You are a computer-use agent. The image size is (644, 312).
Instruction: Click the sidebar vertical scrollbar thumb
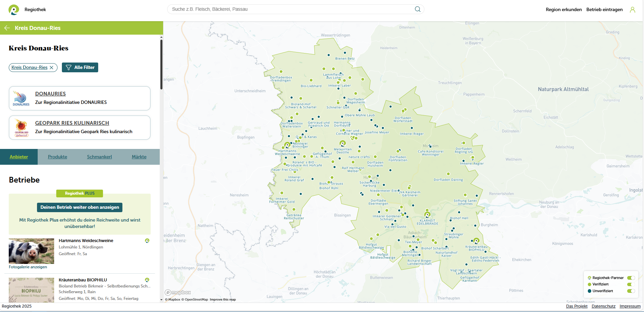point(161,65)
